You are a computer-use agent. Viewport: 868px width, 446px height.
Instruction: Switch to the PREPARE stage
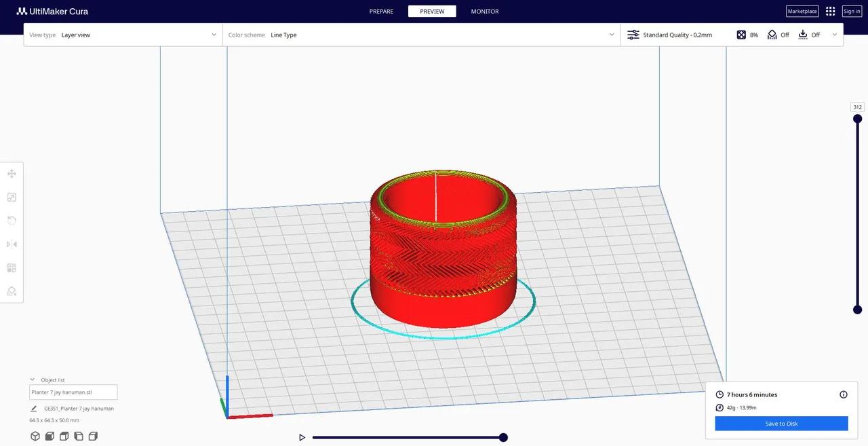[x=381, y=12]
